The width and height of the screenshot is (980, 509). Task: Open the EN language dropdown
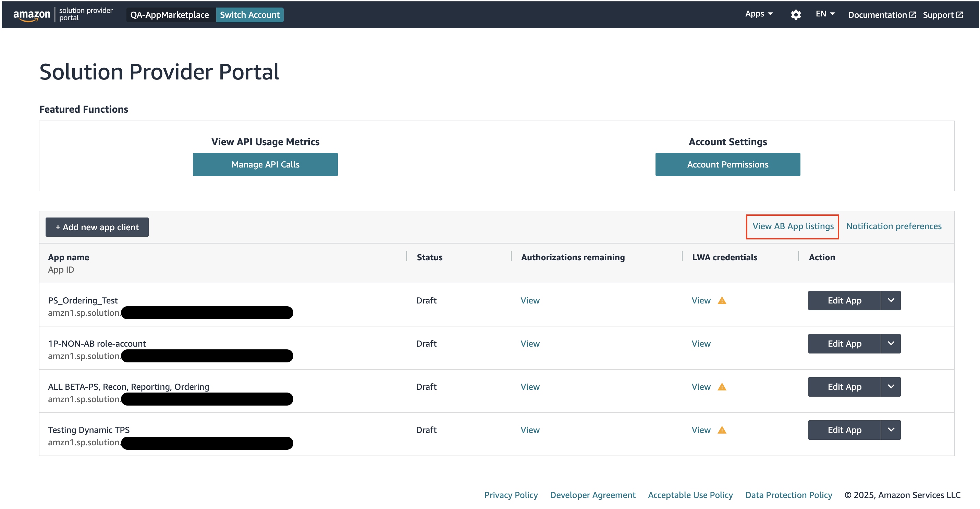pos(825,14)
